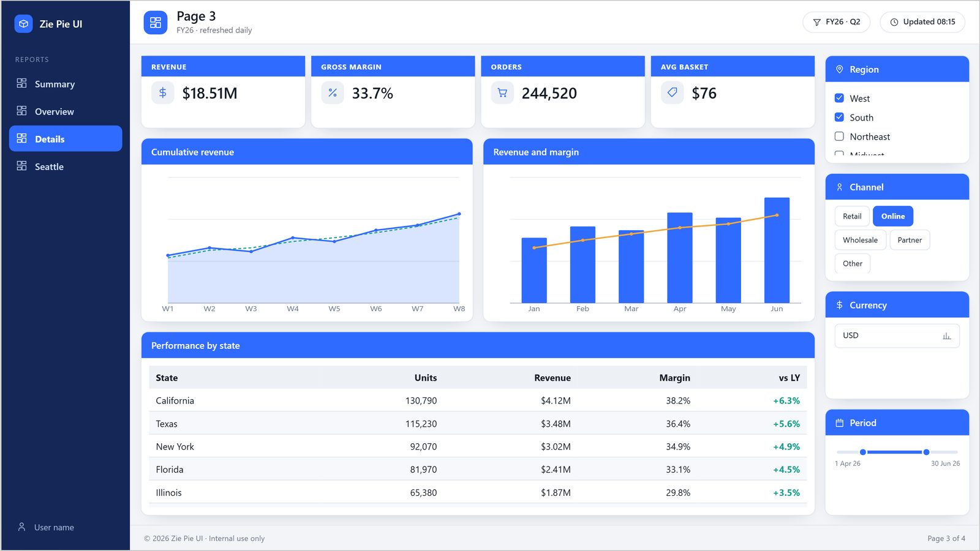The height and width of the screenshot is (551, 980).
Task: Click the Period slider end handle
Action: (926, 452)
